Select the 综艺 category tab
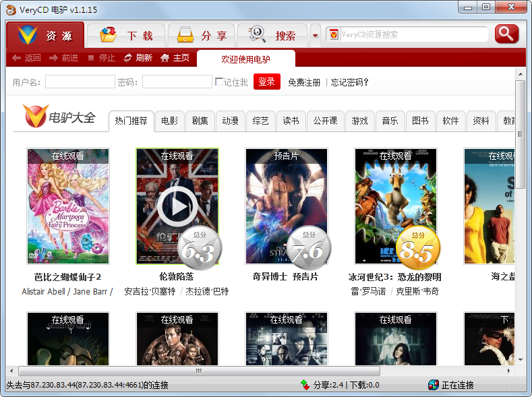Viewport: 532px width, 397px height. pos(260,121)
